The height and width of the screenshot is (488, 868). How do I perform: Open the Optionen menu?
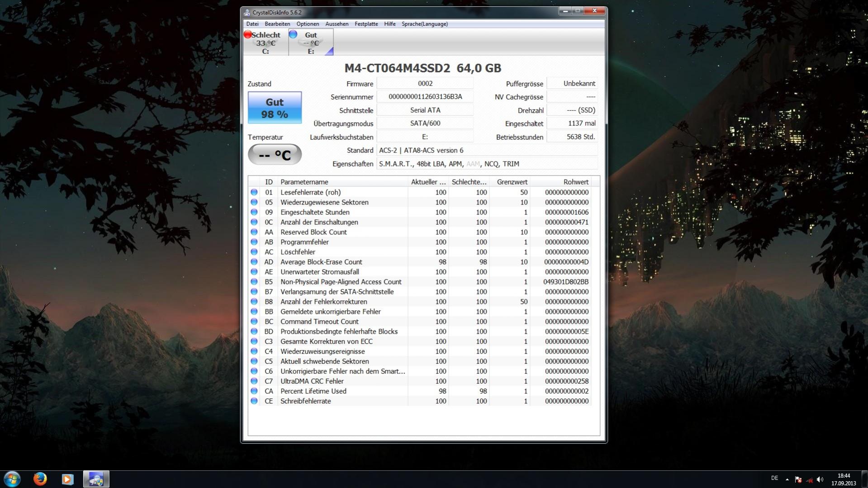point(308,24)
